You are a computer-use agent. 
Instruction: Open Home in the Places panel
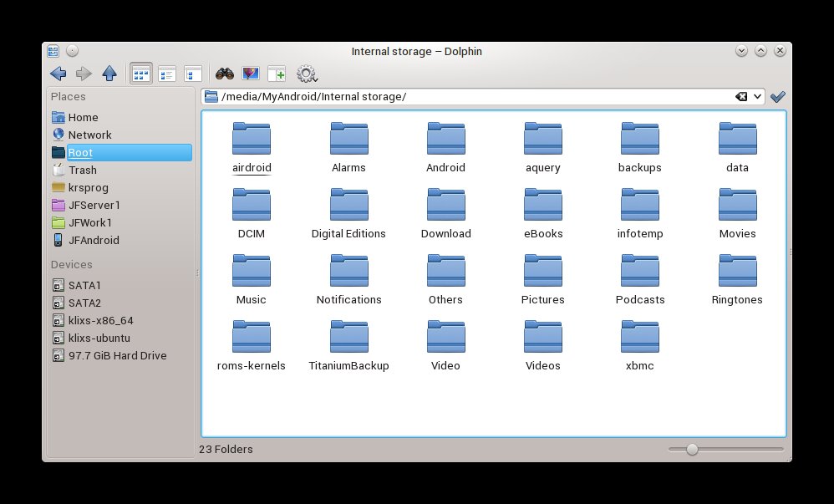tap(121, 117)
